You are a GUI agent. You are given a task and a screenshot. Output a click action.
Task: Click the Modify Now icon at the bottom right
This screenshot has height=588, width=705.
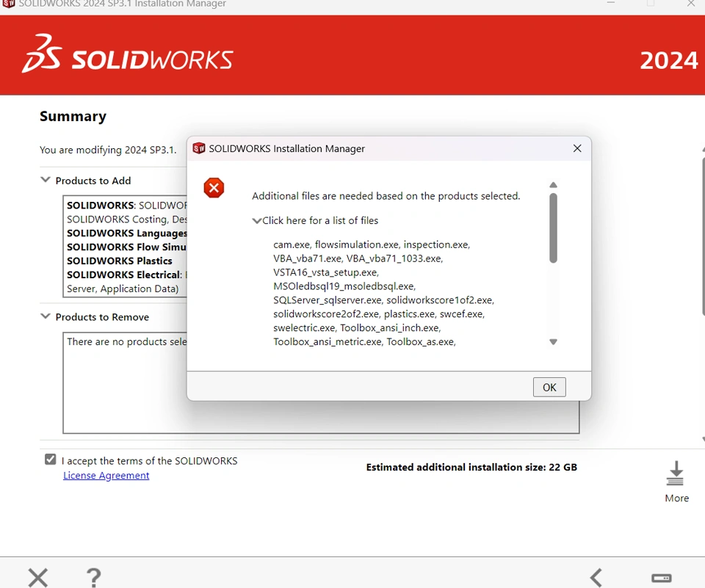(x=662, y=578)
